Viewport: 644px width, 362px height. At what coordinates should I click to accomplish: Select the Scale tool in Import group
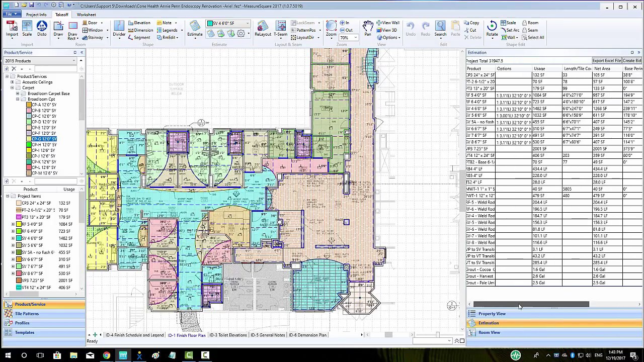[x=27, y=29]
